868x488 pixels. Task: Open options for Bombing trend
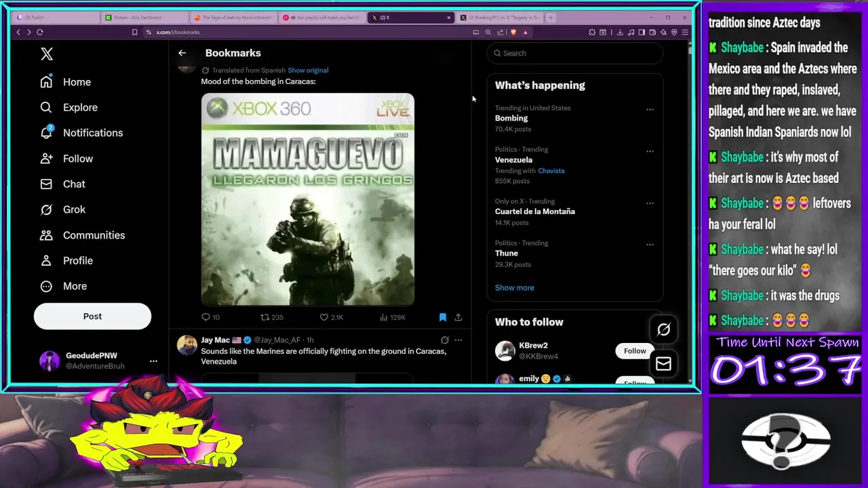650,109
